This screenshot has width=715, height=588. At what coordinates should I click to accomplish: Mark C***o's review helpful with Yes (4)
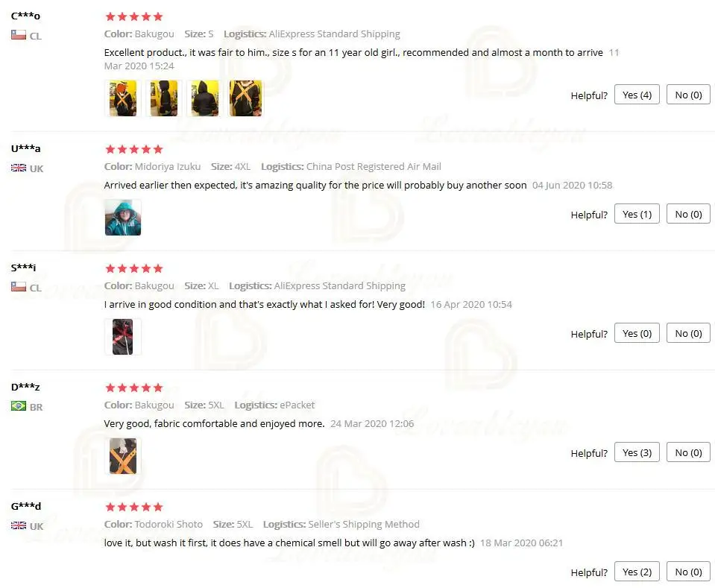637,95
